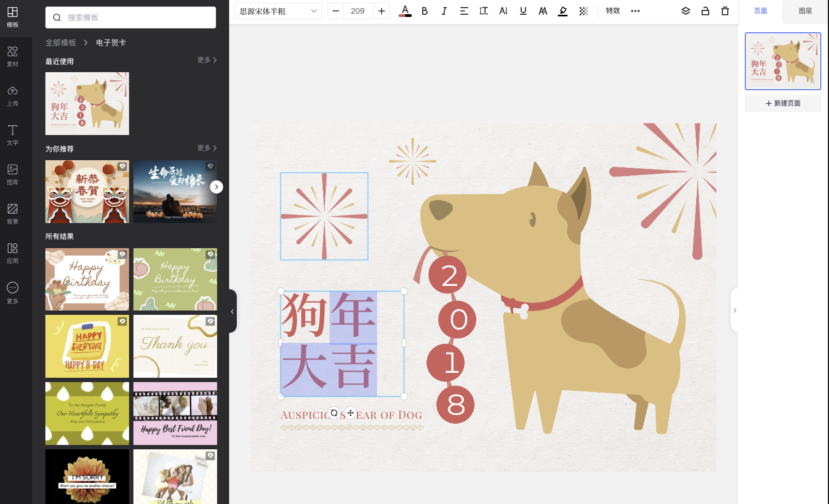829x504 pixels.
Task: Select the 文字 text tool panel
Action: 13,135
